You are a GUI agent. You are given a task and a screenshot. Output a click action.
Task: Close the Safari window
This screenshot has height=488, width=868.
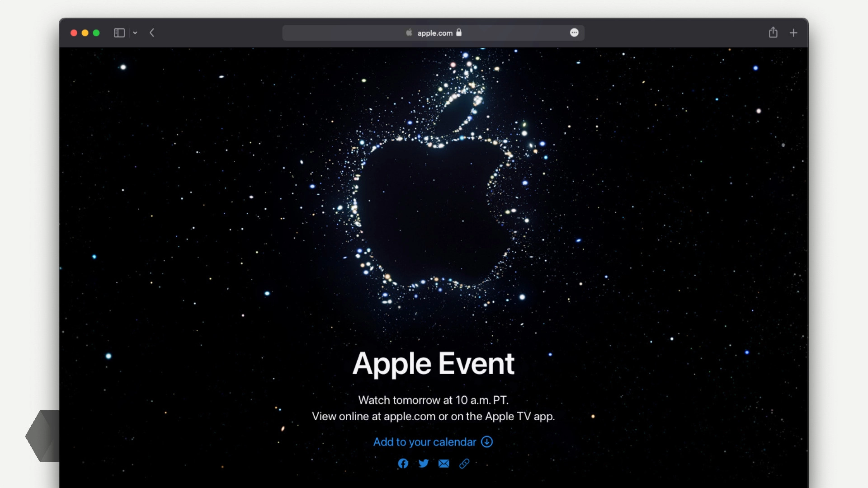click(74, 33)
